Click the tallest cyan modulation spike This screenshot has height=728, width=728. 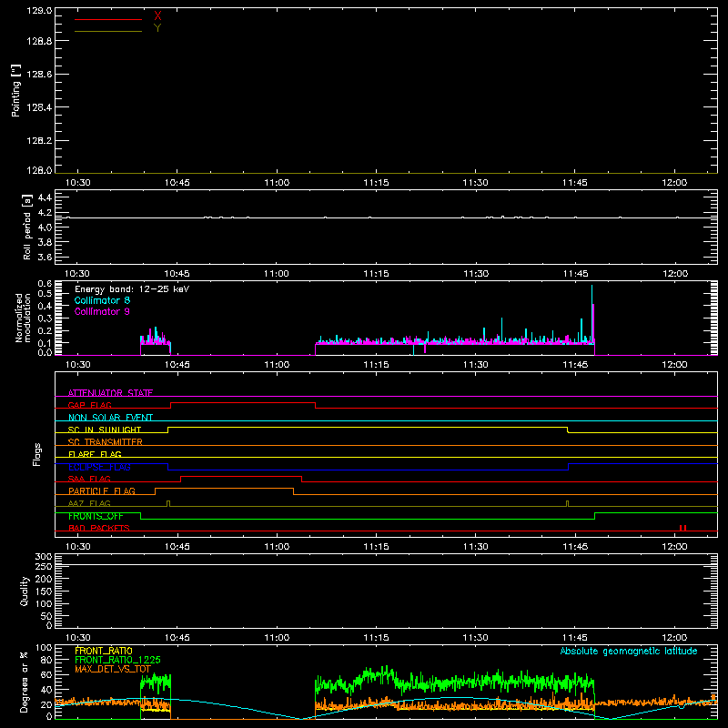point(592,313)
